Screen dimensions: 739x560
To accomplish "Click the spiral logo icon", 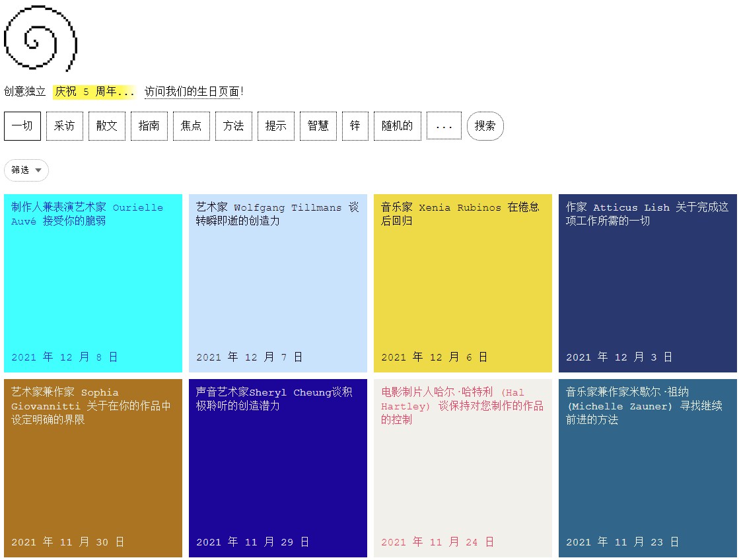I will click(x=40, y=38).
